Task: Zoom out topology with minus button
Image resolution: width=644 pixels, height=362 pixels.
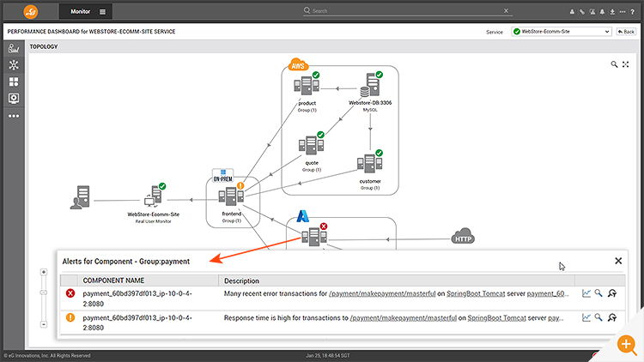Action: tap(44, 324)
